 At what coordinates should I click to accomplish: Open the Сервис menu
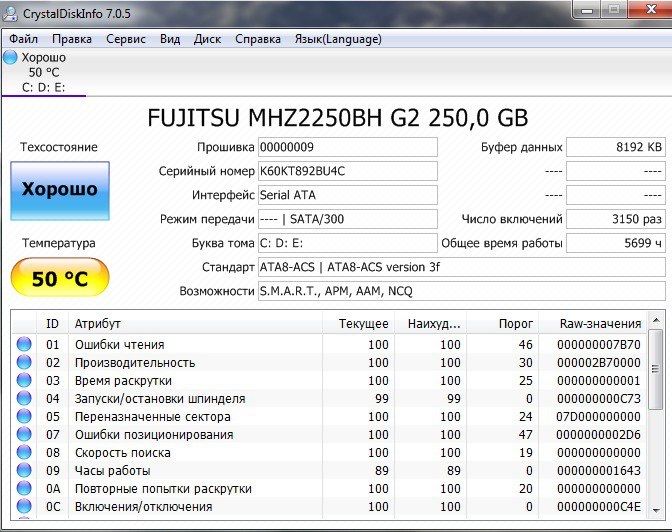(126, 39)
